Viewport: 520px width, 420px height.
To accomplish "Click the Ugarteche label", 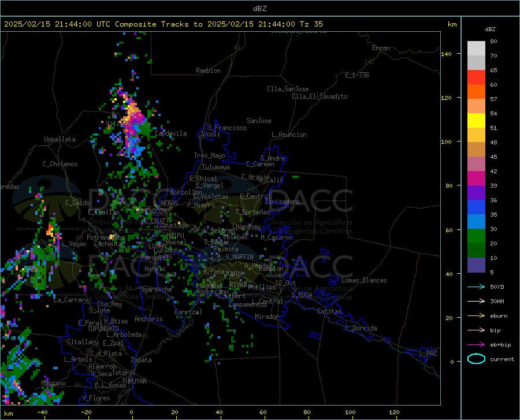I will point(156,289).
